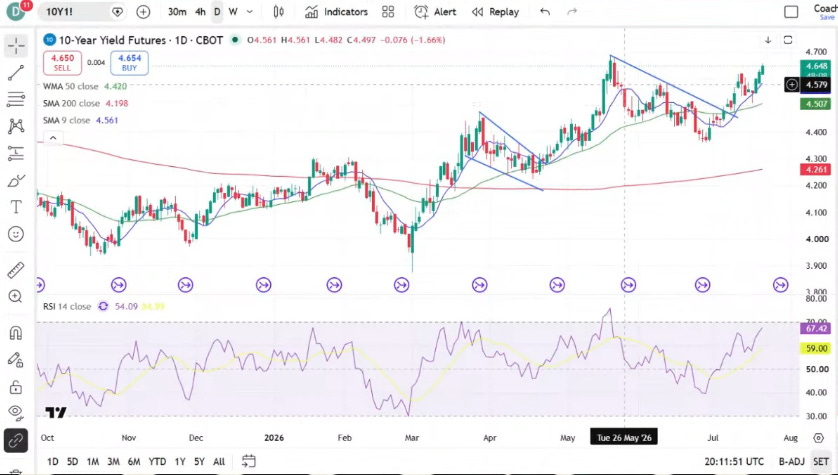Create an Alert
This screenshot has width=838, height=475.
[435, 12]
